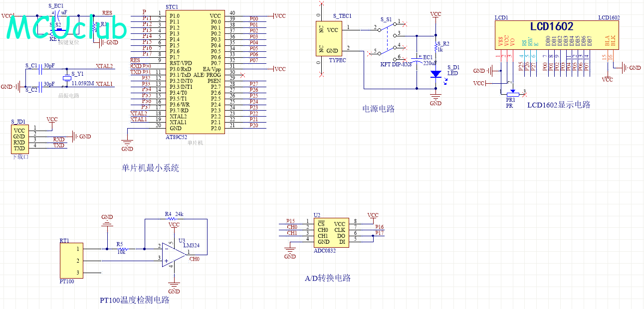The height and width of the screenshot is (309, 644).
Task: Select the ADC0832 chip body
Action: pos(330,233)
